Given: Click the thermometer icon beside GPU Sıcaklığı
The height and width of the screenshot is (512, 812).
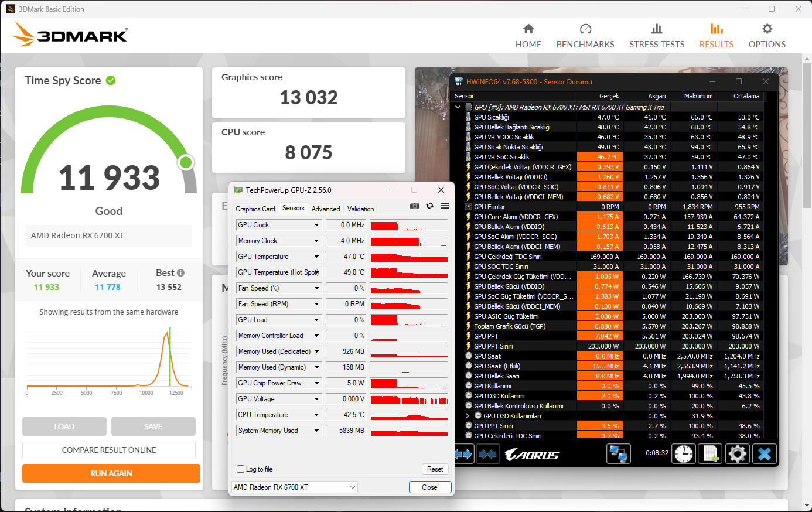Looking at the screenshot, I should 469,117.
